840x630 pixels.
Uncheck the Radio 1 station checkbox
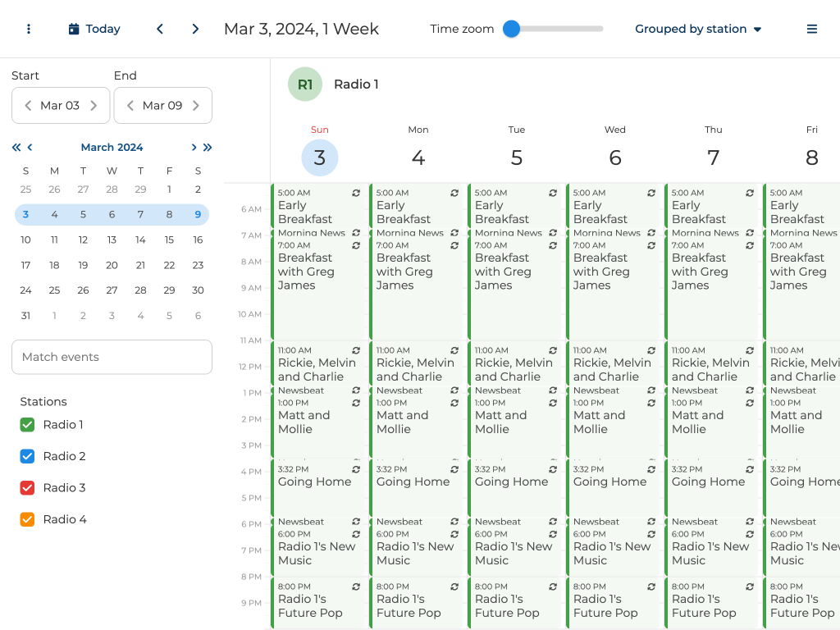point(27,425)
